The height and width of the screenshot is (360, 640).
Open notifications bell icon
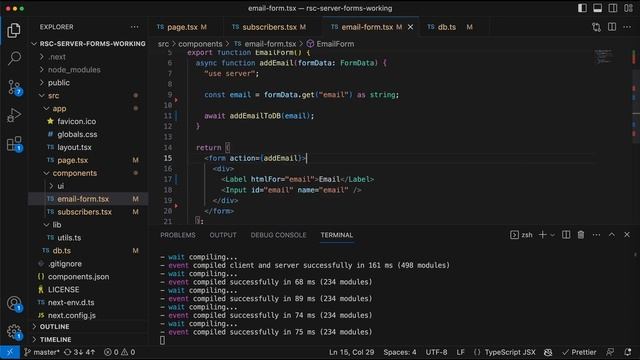(x=628, y=352)
